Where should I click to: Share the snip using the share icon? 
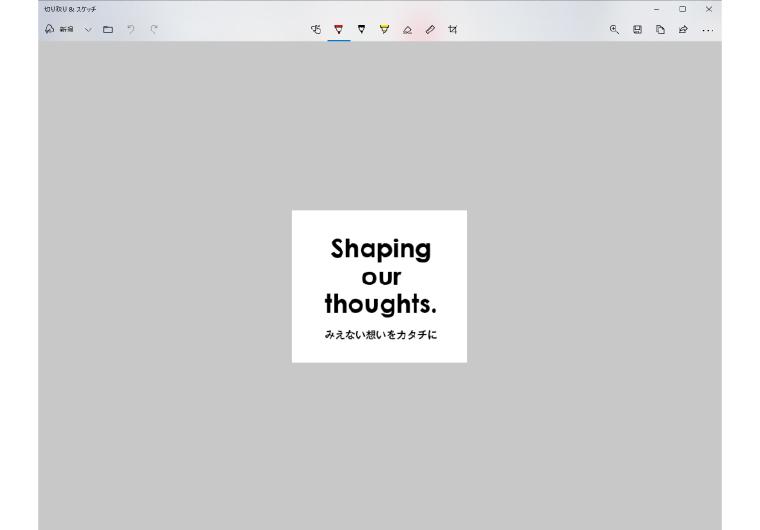coord(683,30)
